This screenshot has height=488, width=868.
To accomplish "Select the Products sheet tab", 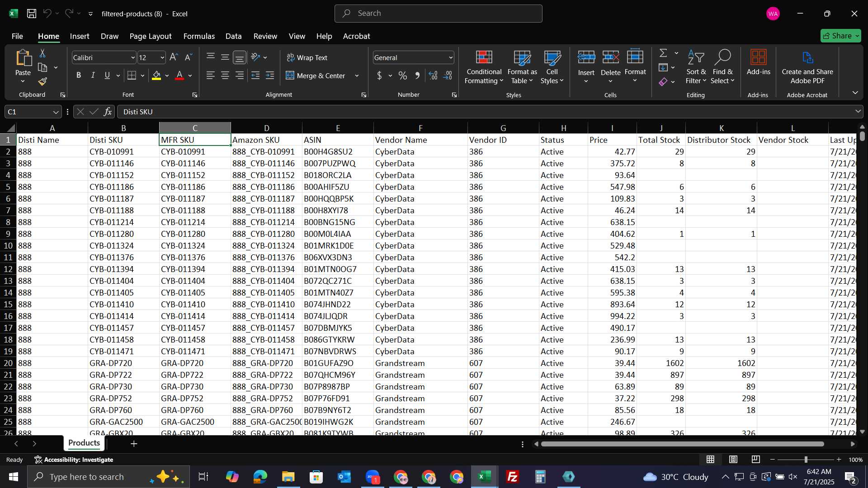I will (x=84, y=443).
